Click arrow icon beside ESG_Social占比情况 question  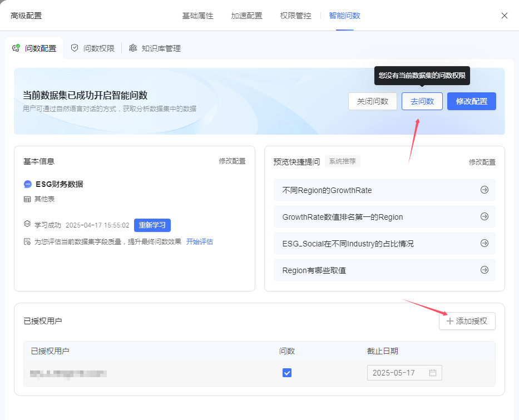click(485, 243)
